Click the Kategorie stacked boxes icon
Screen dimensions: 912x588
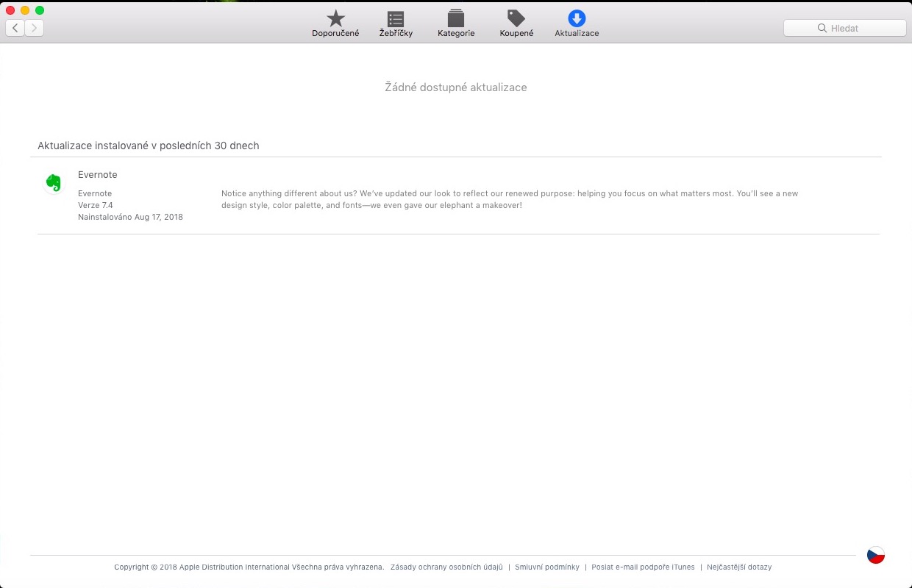point(456,18)
